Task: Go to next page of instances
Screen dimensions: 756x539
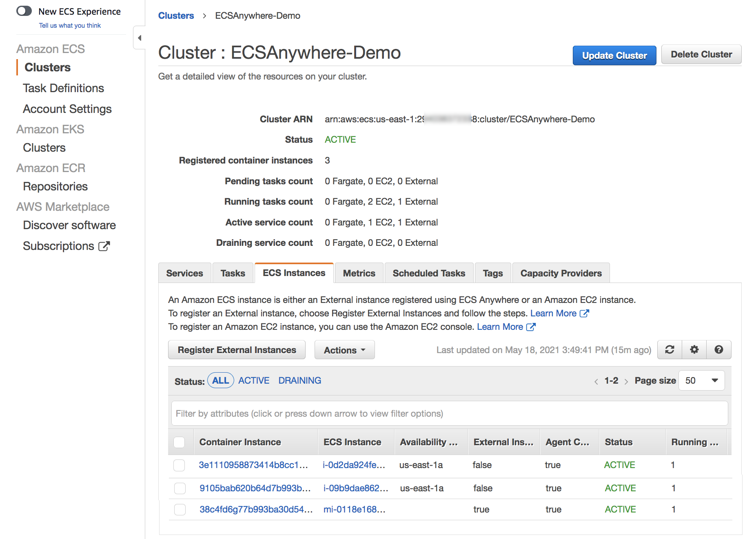Action: (x=626, y=381)
